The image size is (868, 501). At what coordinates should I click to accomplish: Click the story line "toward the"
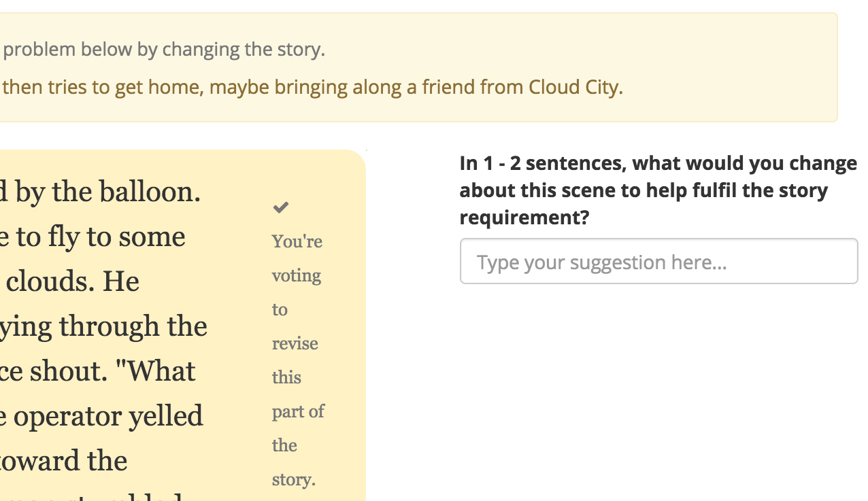(x=65, y=461)
